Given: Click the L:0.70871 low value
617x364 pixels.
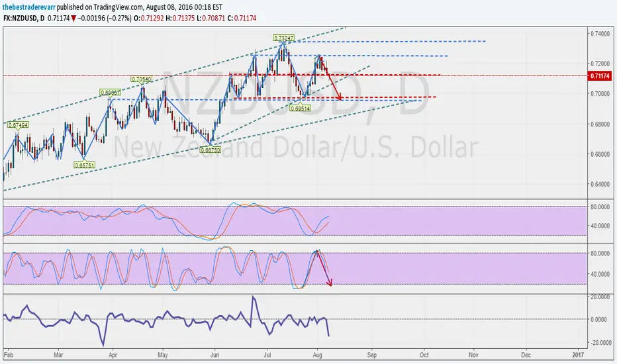Looking at the screenshot, I should (211, 18).
